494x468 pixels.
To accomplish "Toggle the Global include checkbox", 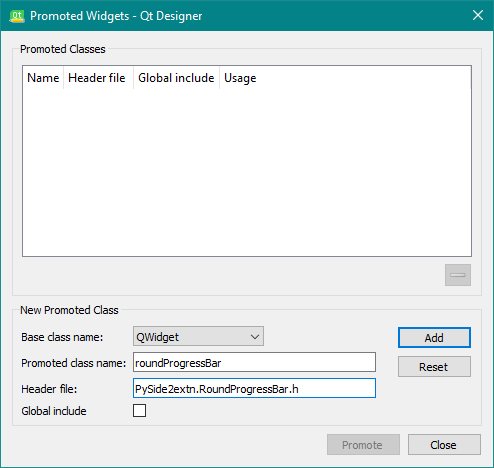I will 139,410.
